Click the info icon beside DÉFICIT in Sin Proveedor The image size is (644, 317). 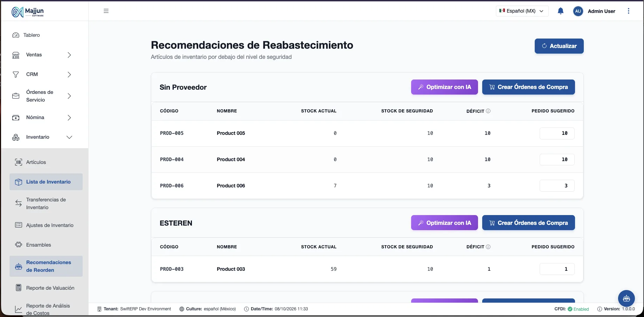[488, 111]
